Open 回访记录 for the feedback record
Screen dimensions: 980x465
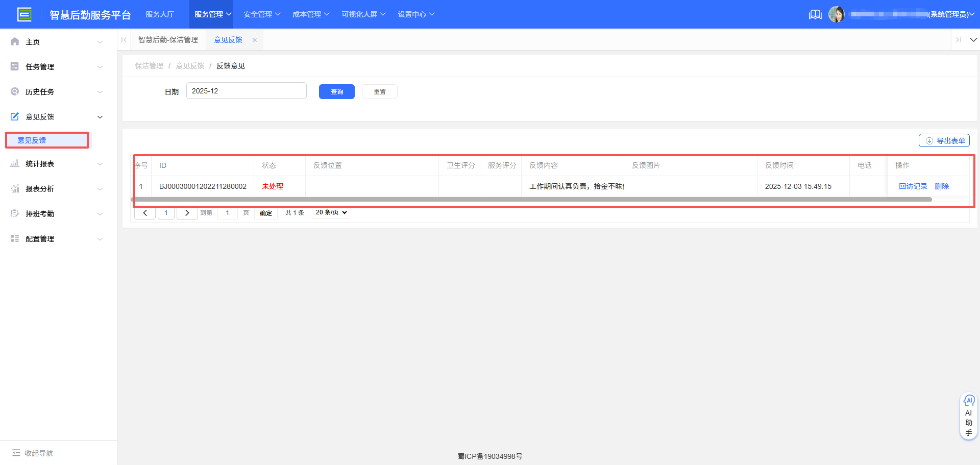[x=913, y=186]
